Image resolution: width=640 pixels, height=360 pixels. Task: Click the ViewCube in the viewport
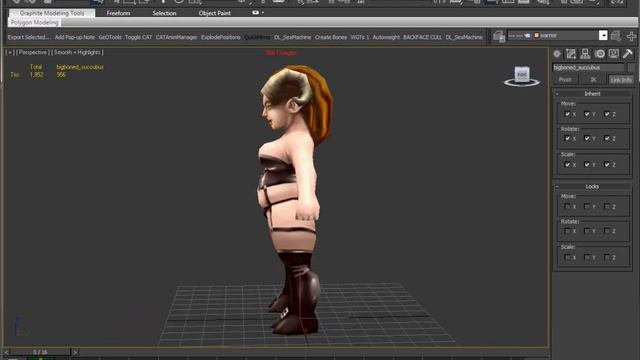(x=522, y=76)
